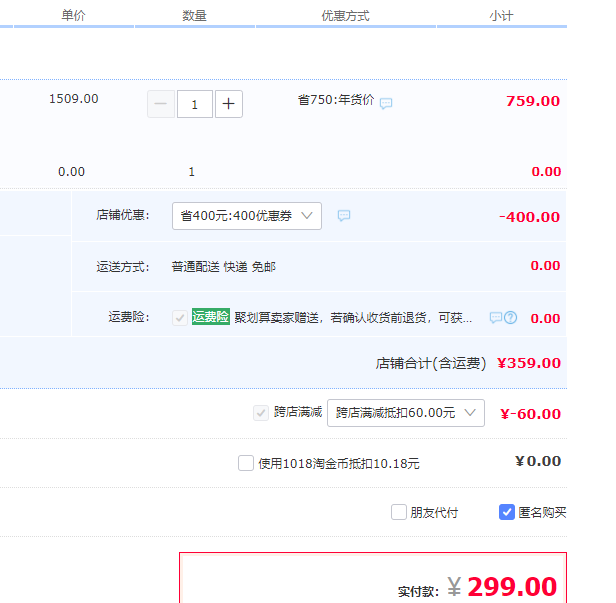Click the plus button to increase quantity

pyautogui.click(x=229, y=104)
